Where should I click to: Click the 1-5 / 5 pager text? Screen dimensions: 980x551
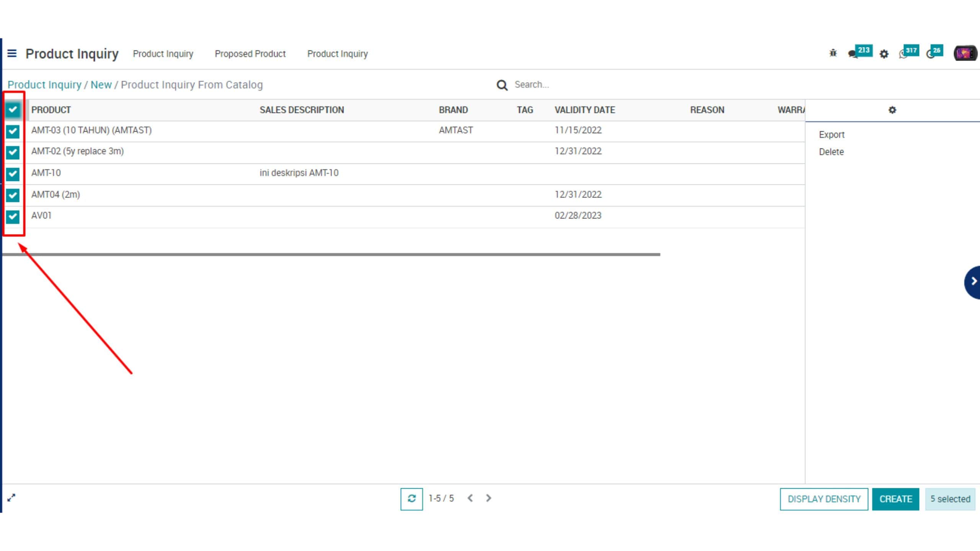[x=441, y=498]
